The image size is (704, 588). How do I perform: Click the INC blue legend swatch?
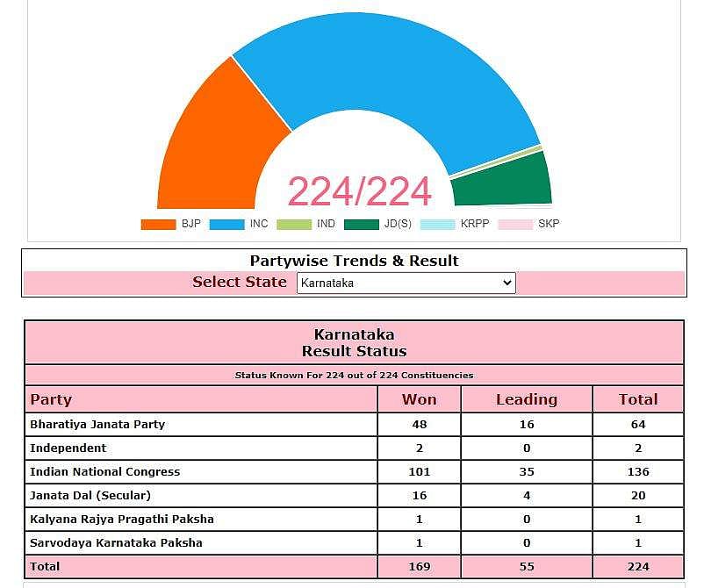[226, 224]
